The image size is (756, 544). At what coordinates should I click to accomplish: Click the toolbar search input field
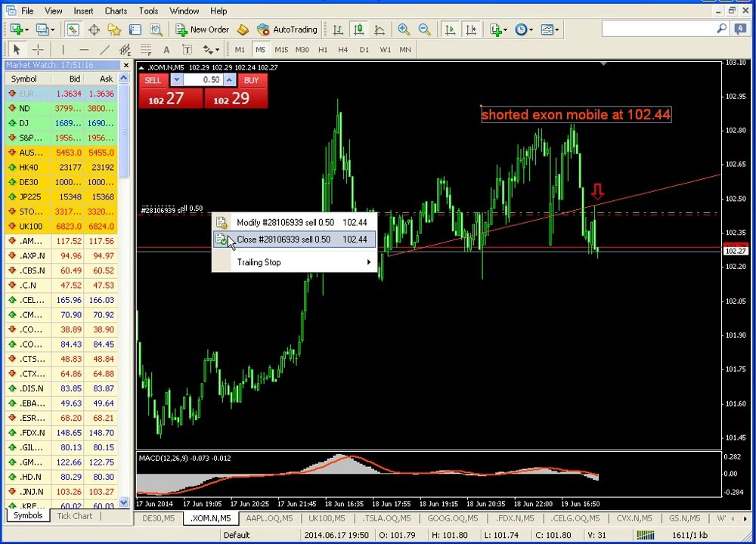coord(658,29)
